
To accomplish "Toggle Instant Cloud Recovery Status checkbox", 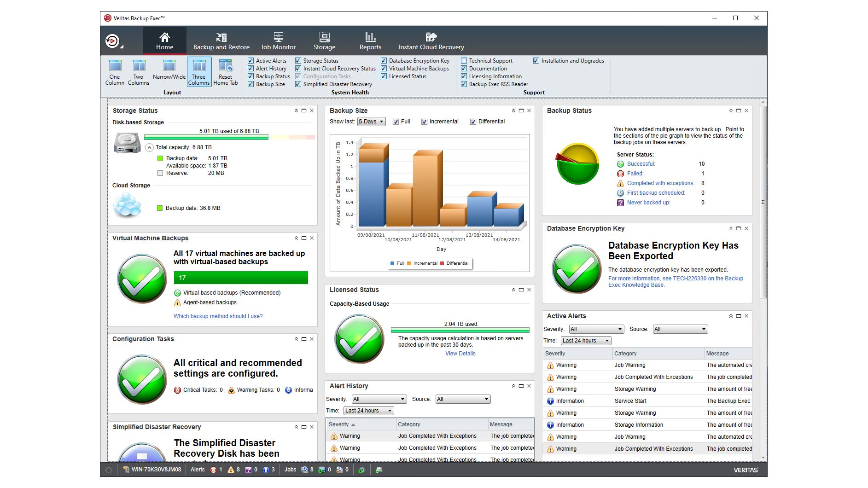I will [298, 69].
